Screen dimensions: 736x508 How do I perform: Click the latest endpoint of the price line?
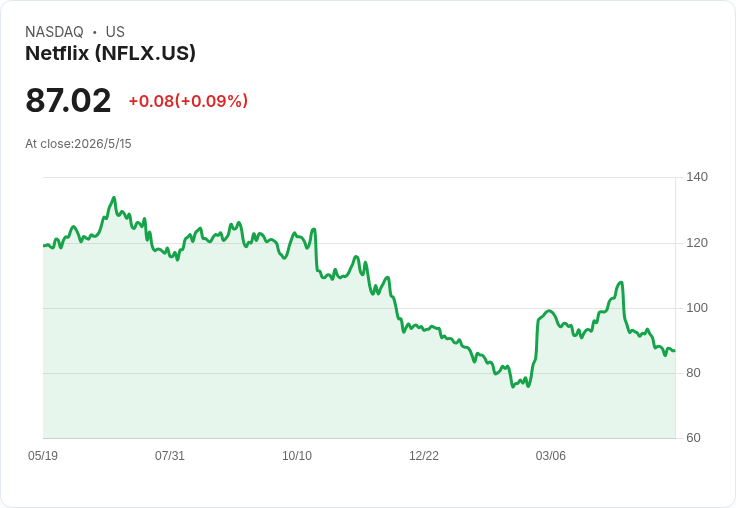click(x=675, y=351)
